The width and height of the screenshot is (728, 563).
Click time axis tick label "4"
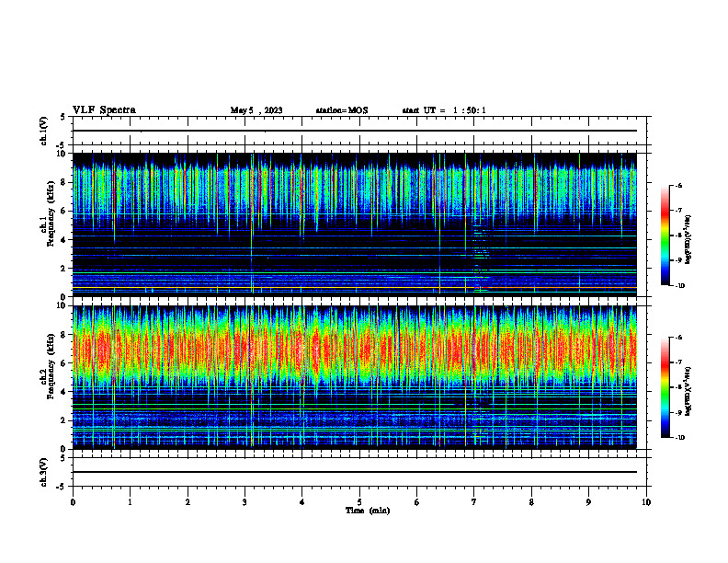[x=302, y=502]
